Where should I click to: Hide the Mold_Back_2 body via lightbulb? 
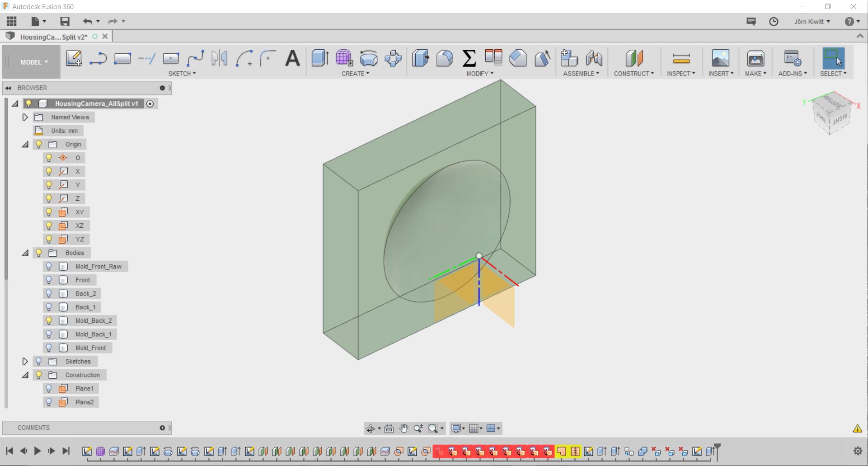click(49, 320)
